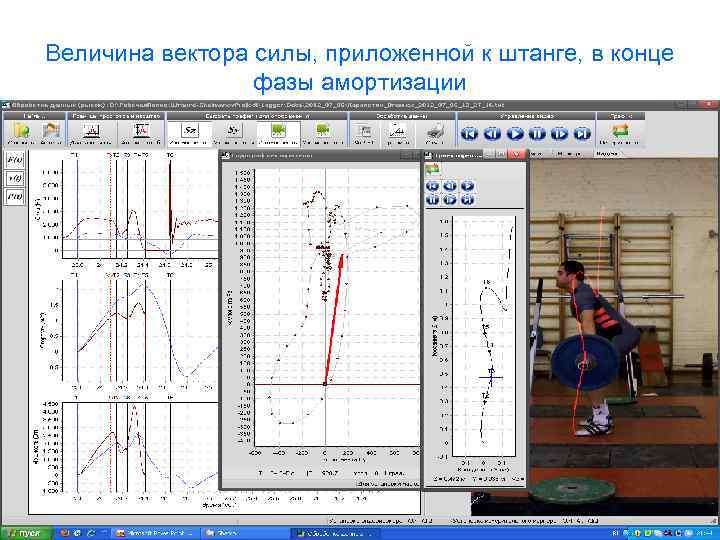Click the blue crosshair on trajectory plot
Image resolution: width=720 pixels, height=540 pixels.
pos(491,377)
